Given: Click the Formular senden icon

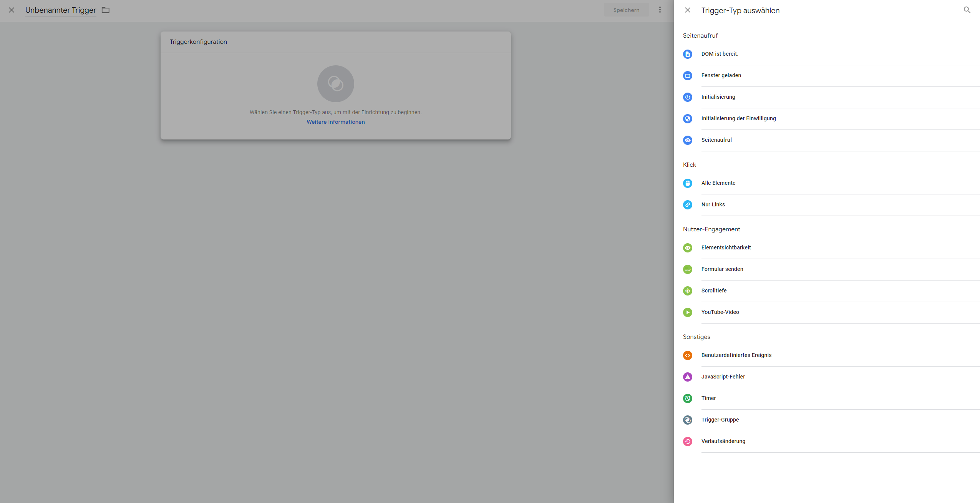Looking at the screenshot, I should pyautogui.click(x=688, y=269).
